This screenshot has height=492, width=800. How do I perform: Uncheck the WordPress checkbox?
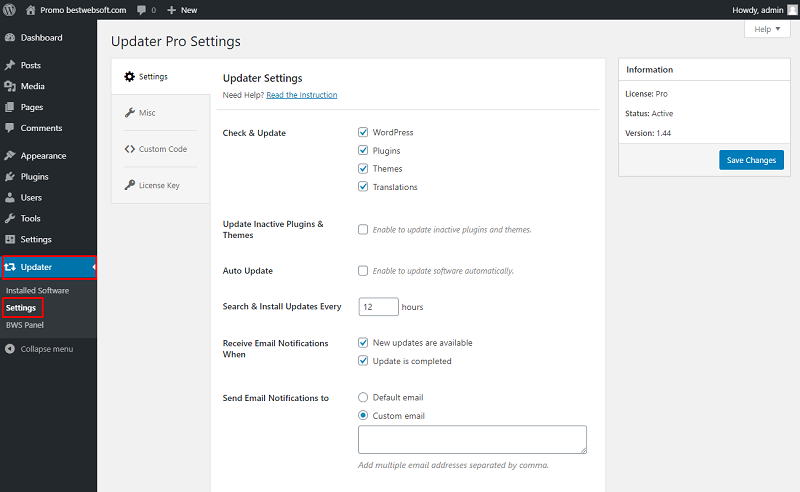pos(363,132)
